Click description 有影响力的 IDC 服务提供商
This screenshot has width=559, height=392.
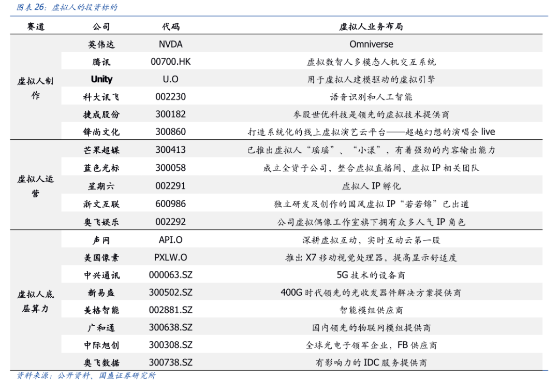(x=371, y=363)
